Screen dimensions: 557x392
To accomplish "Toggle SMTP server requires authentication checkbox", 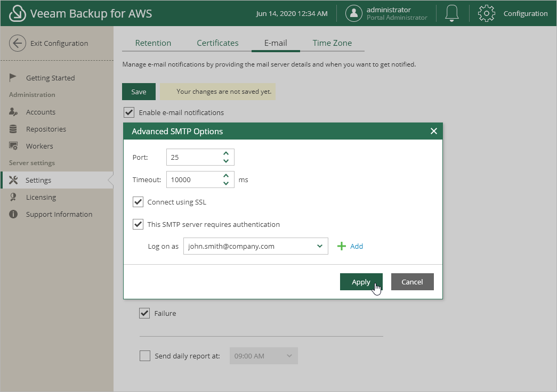I will pos(138,224).
